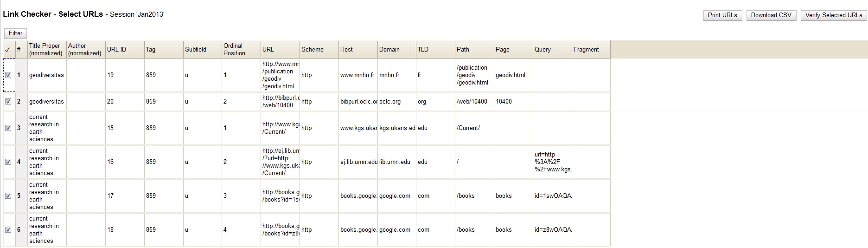Sort by the # column header
The height and width of the screenshot is (248, 868).
pos(21,50)
